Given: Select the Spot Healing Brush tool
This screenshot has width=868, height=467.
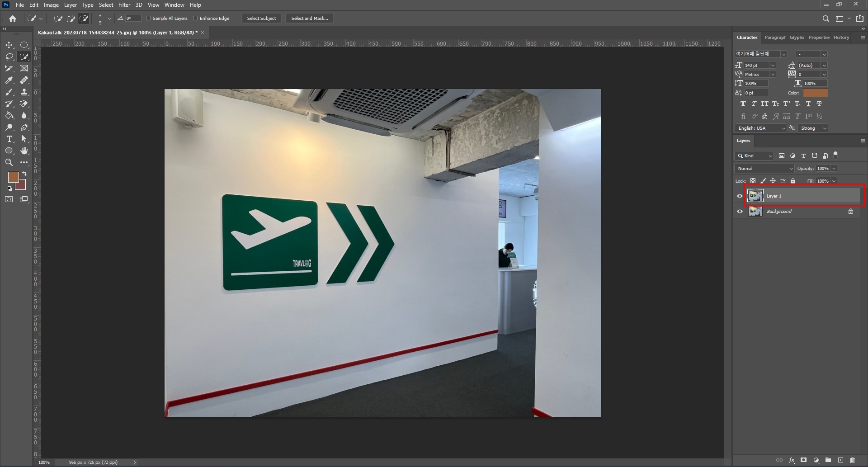Looking at the screenshot, I should pos(24,80).
